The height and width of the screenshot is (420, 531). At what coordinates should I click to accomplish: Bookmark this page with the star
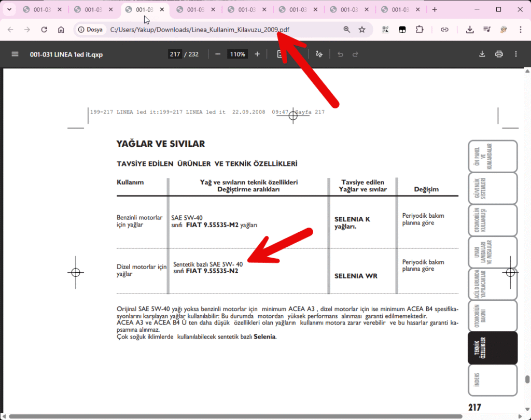(362, 30)
